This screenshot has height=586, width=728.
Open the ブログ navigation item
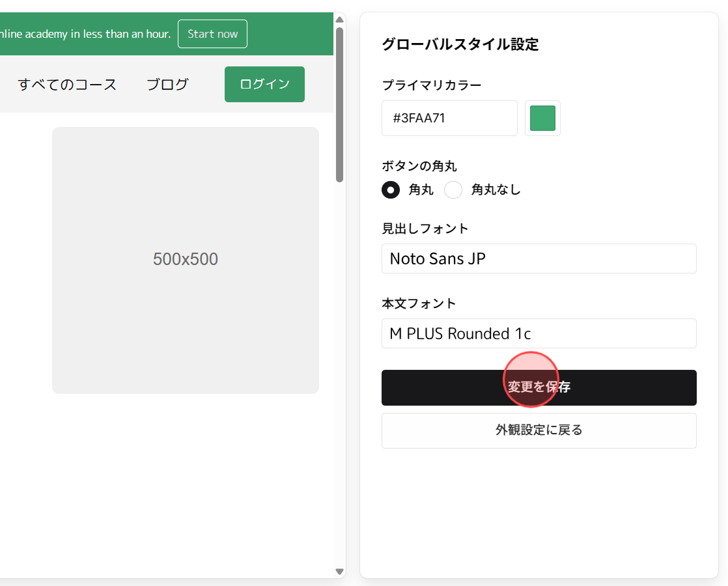[x=167, y=84]
